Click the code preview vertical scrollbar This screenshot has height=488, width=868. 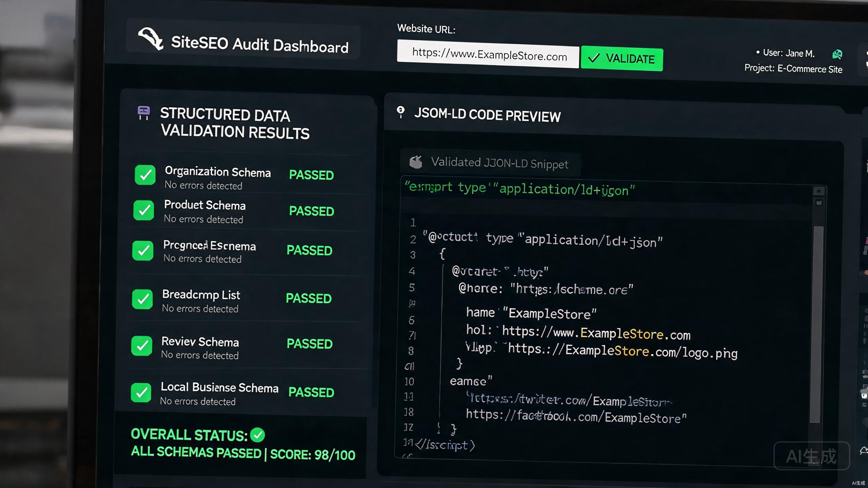point(817,324)
